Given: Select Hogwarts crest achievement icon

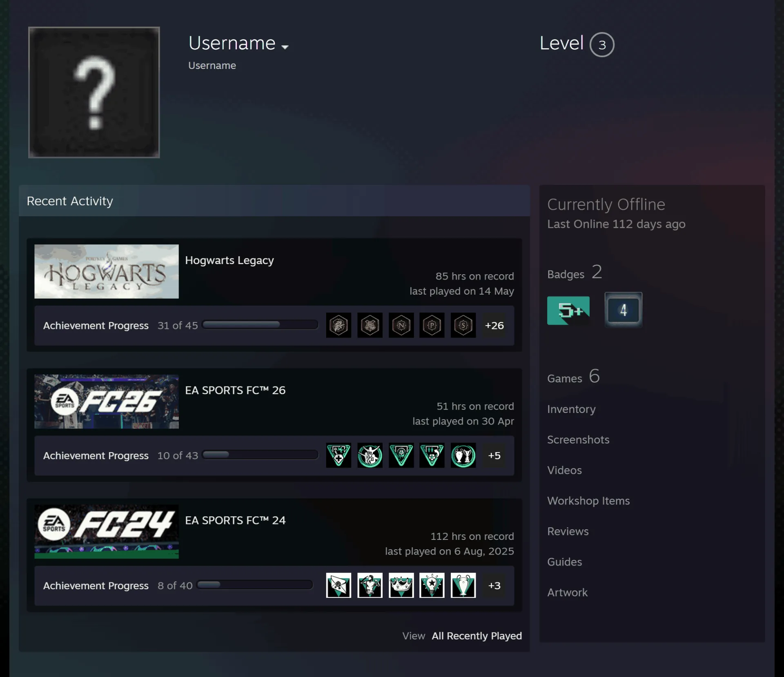Looking at the screenshot, I should click(370, 325).
